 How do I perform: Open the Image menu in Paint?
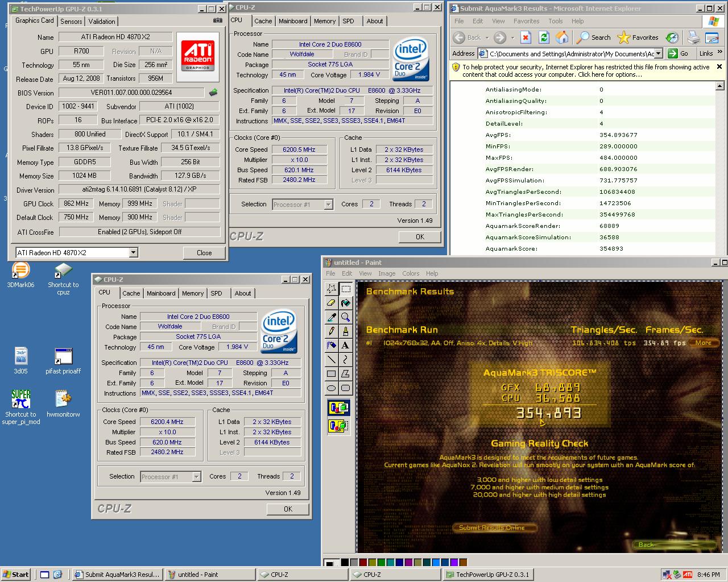(387, 273)
